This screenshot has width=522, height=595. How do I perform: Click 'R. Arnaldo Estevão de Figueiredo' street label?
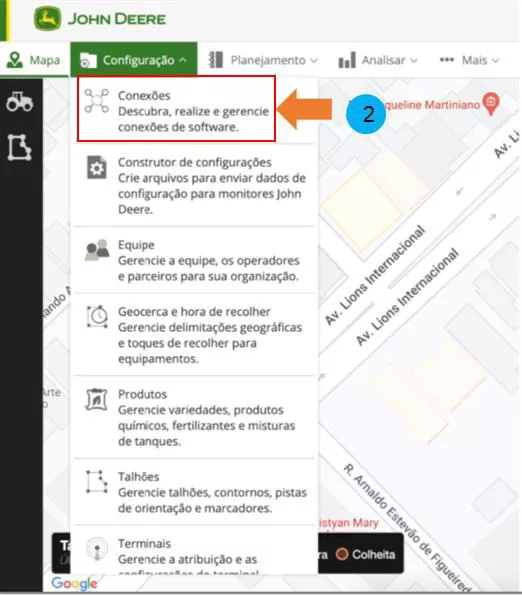(407, 528)
